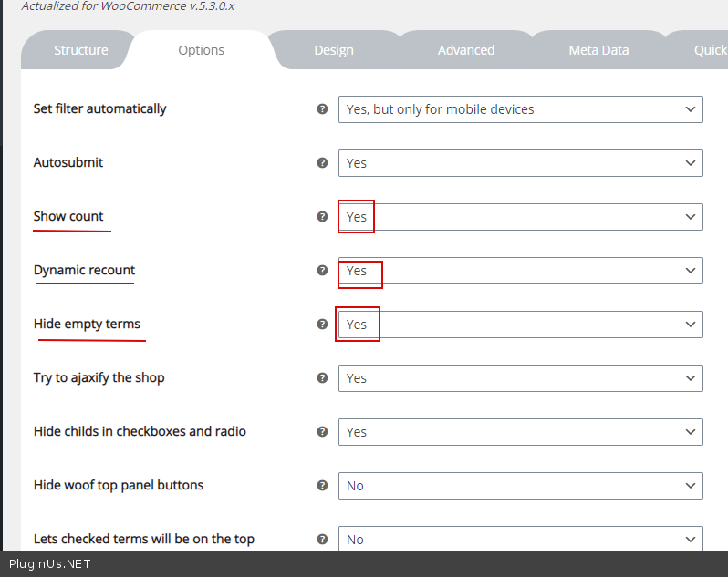Screen dimensions: 728x577
Task: Click help icon for Try to ajaxify the shop
Action: pyautogui.click(x=322, y=377)
